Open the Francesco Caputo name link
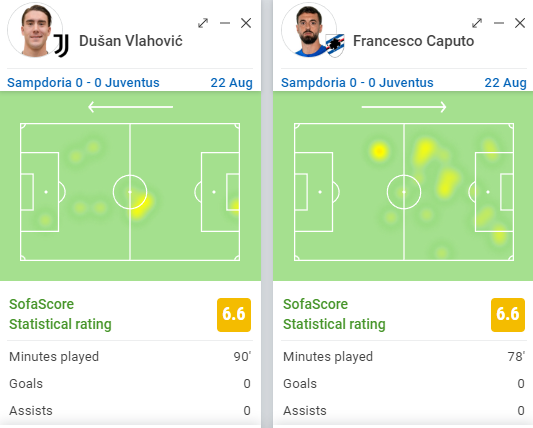The height and width of the screenshot is (428, 533). 413,41
